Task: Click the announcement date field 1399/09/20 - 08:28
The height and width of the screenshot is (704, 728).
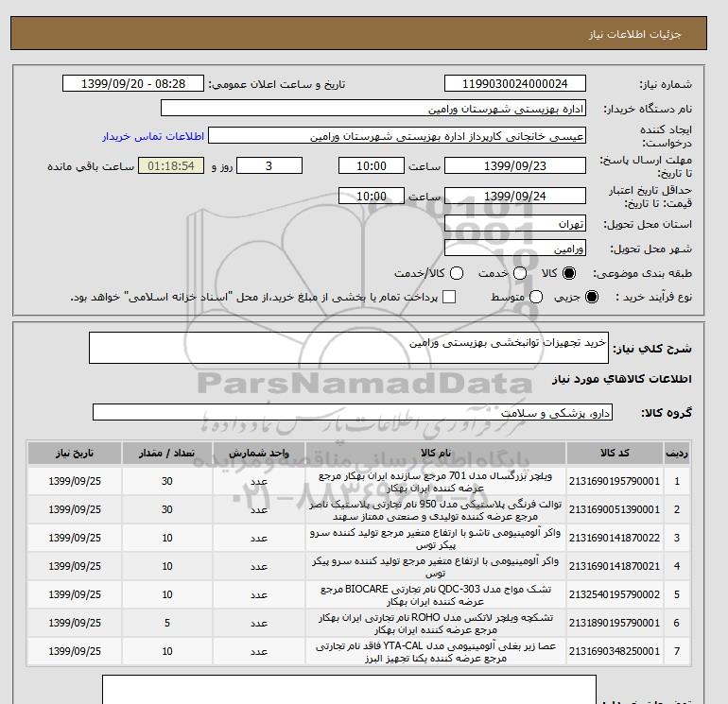Action: click(x=133, y=83)
